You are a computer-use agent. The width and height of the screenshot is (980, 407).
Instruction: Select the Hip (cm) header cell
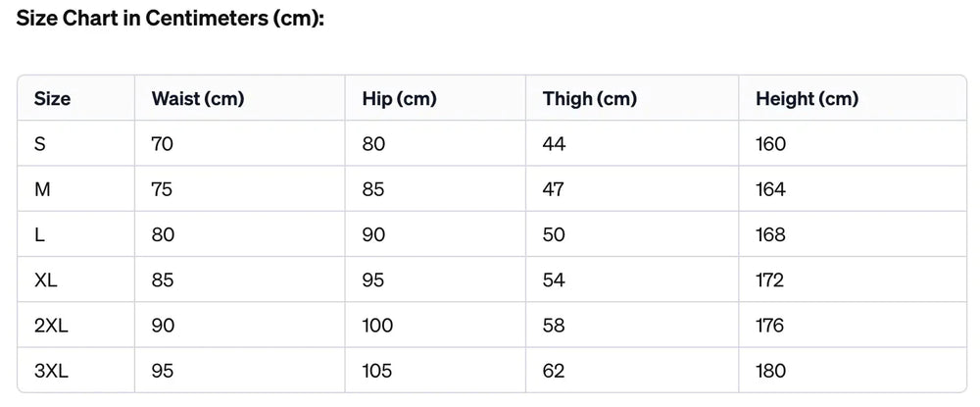399,99
